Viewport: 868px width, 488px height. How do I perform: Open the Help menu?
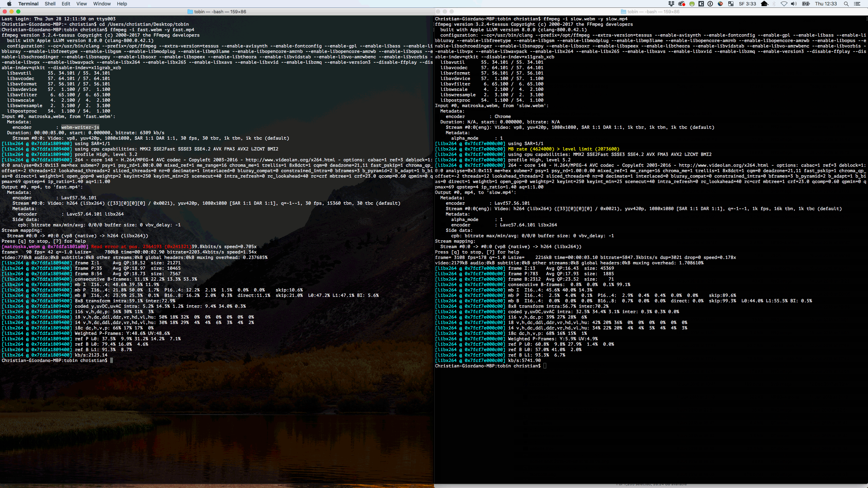[122, 4]
